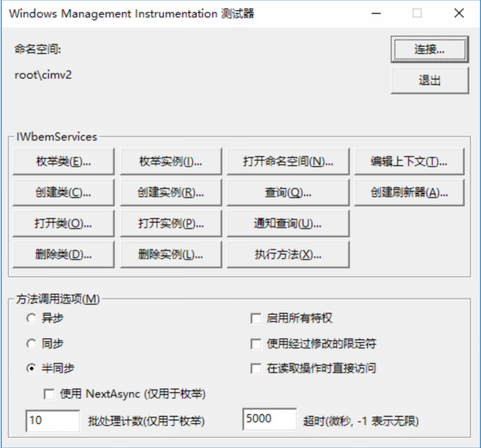Toggle 使用 NextAsync checkbox

(x=49, y=394)
